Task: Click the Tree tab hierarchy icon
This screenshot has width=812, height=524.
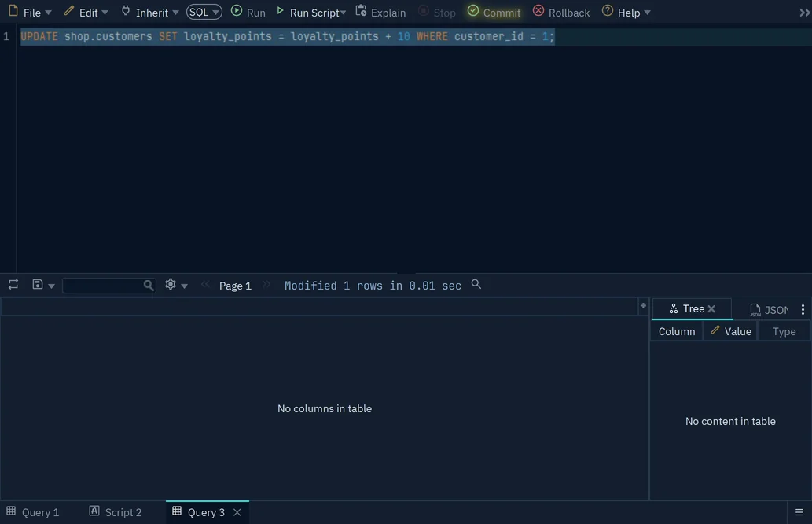Action: [x=673, y=309]
